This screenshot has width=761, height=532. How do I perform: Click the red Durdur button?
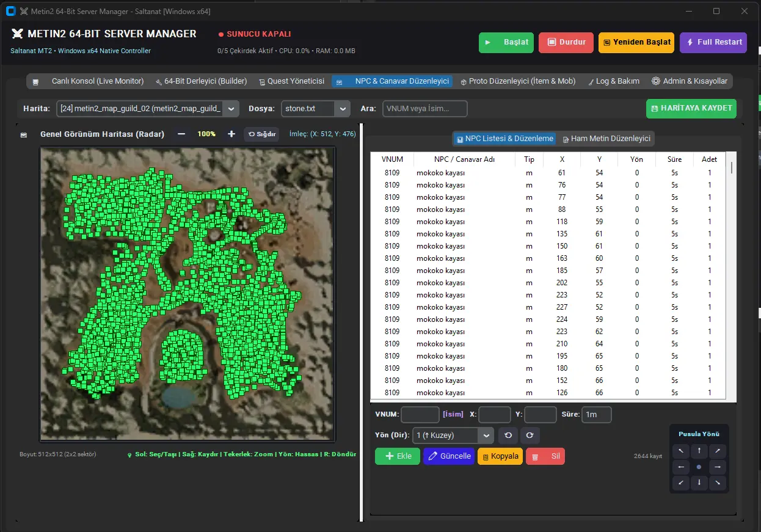tap(566, 42)
